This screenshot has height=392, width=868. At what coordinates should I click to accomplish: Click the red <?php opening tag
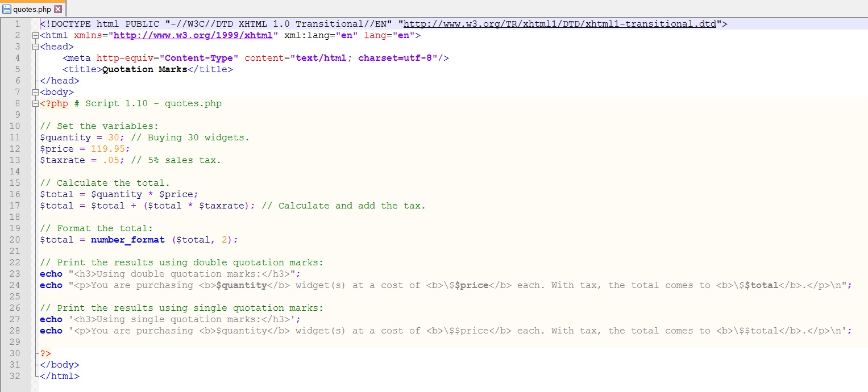(54, 103)
